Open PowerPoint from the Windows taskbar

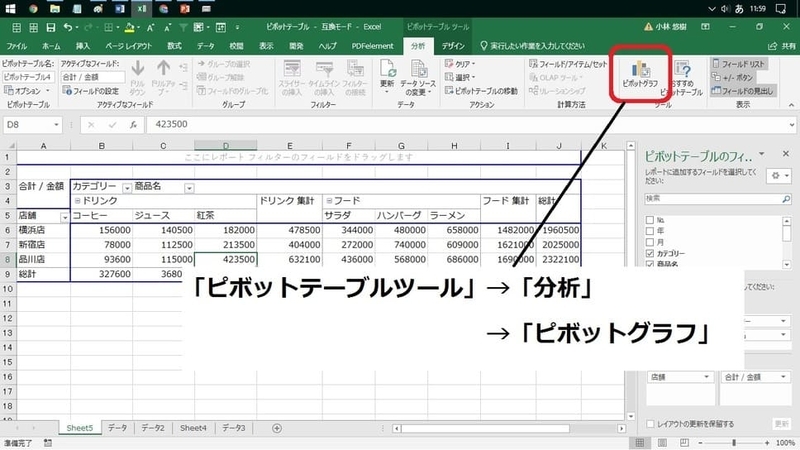(x=185, y=9)
